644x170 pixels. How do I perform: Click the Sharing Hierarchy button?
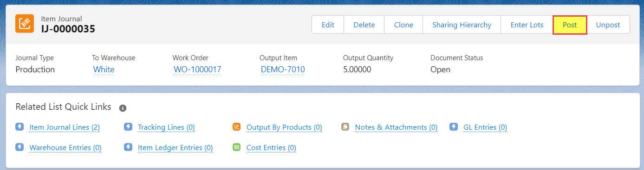pos(462,25)
